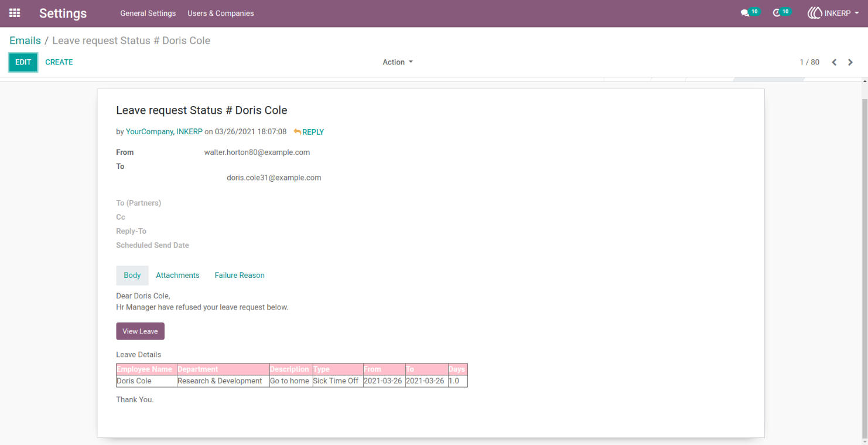Click the INKERP company logo icon

tap(815, 13)
